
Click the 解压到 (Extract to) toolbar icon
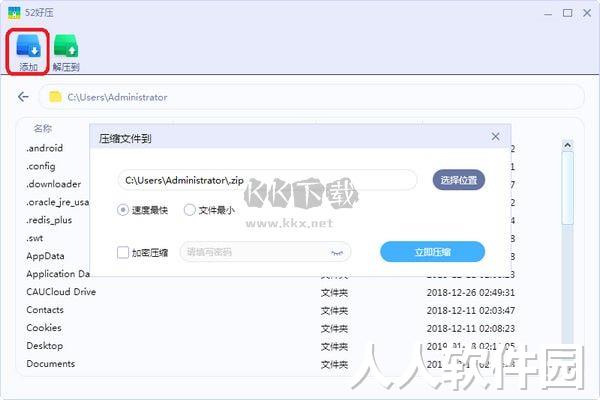[x=66, y=53]
